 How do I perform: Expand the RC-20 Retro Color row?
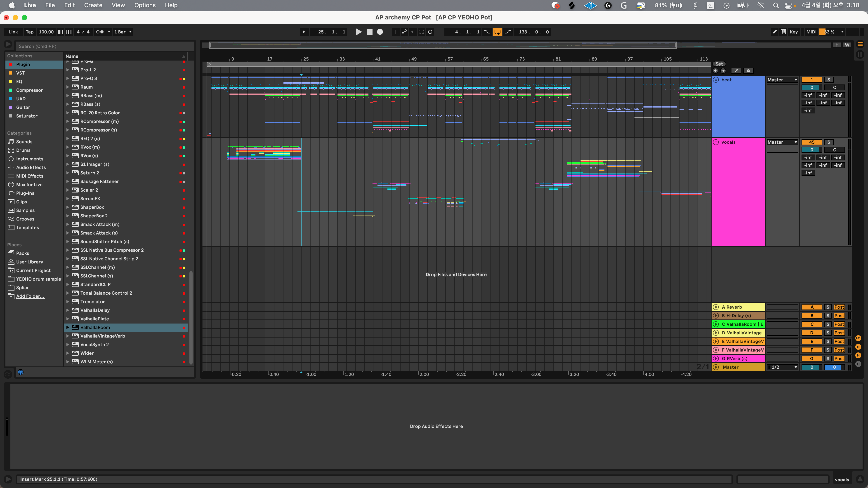click(x=68, y=113)
